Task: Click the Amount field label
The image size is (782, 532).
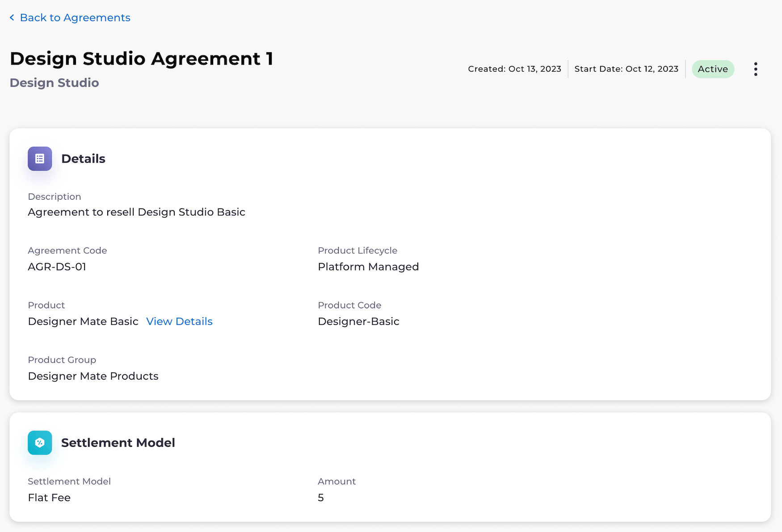Action: 336,482
